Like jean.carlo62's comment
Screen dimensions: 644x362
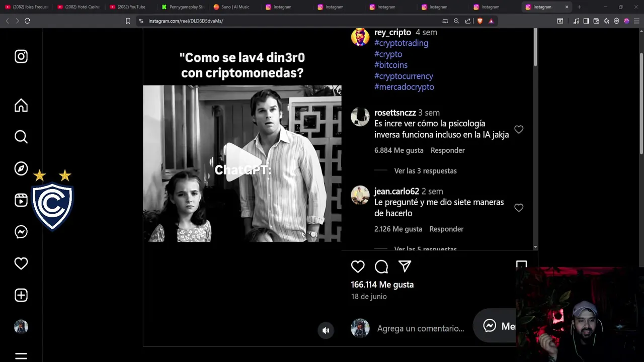519,208
